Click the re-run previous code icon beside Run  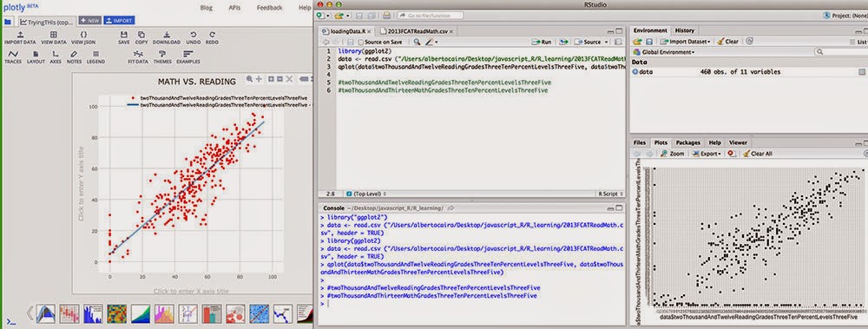click(x=564, y=42)
